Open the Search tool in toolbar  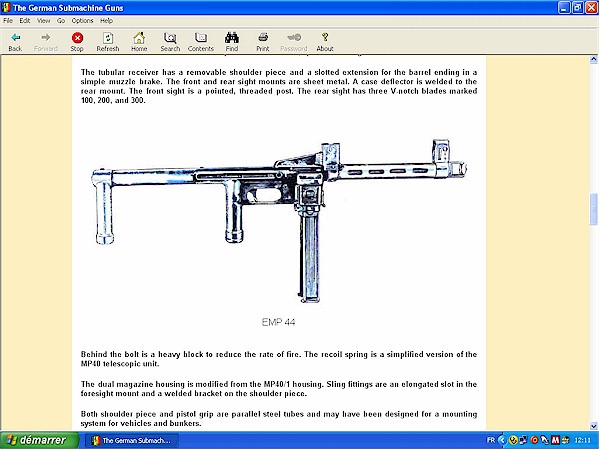pyautogui.click(x=170, y=41)
